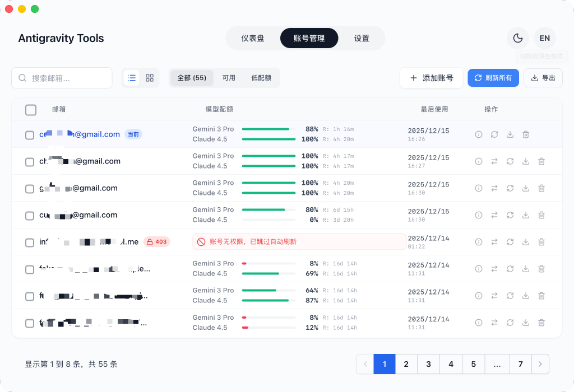Open the 设置 tab
574x392 pixels.
click(x=362, y=38)
